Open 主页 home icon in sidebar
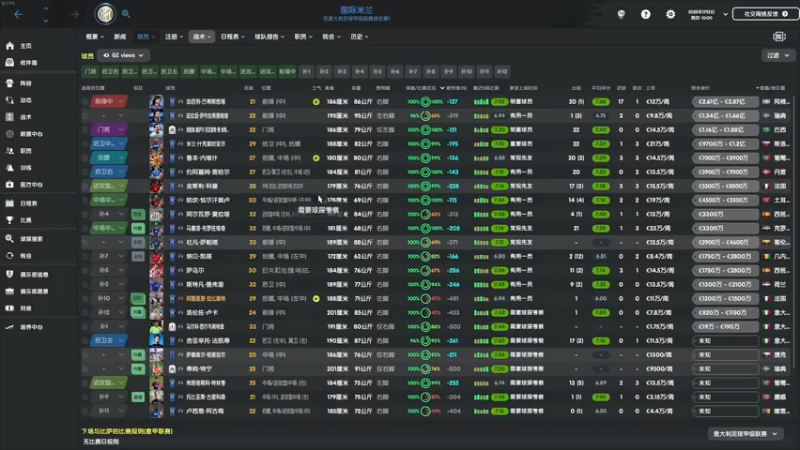Screen dimensions: 800x450 10,46
